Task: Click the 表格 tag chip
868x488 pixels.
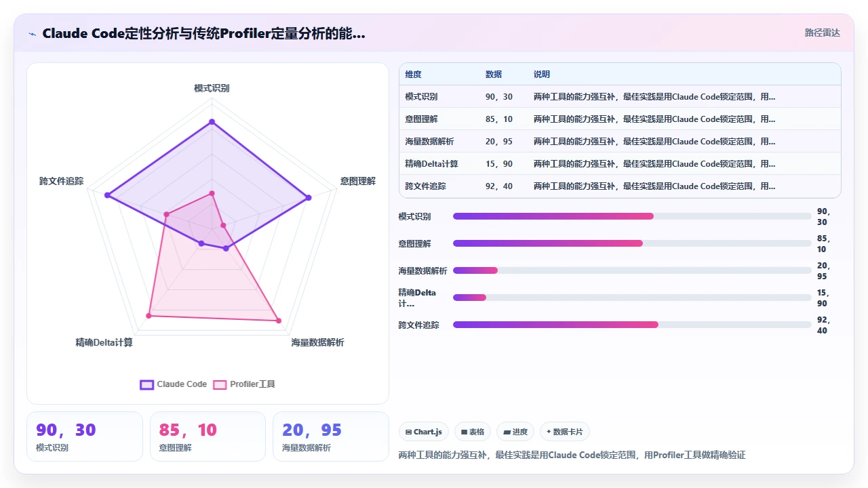Action: (x=473, y=432)
